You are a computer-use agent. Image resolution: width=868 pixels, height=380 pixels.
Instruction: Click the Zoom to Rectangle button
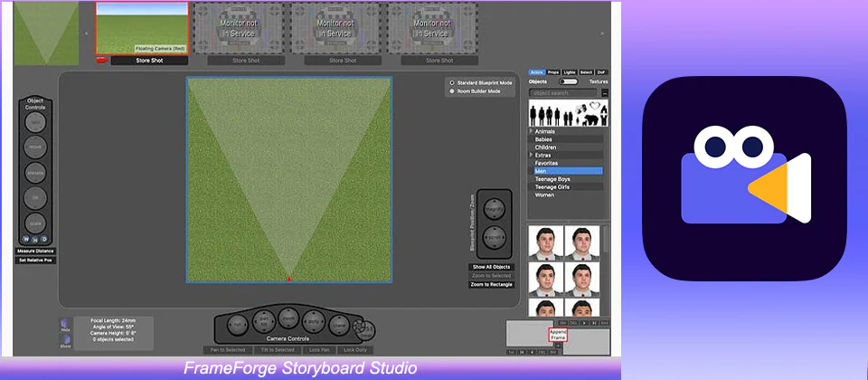(x=491, y=284)
